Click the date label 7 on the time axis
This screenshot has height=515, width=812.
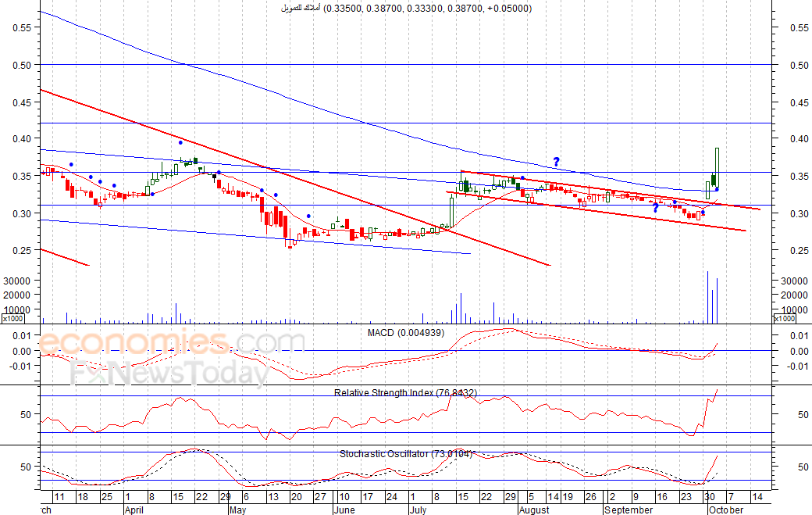pos(731,497)
